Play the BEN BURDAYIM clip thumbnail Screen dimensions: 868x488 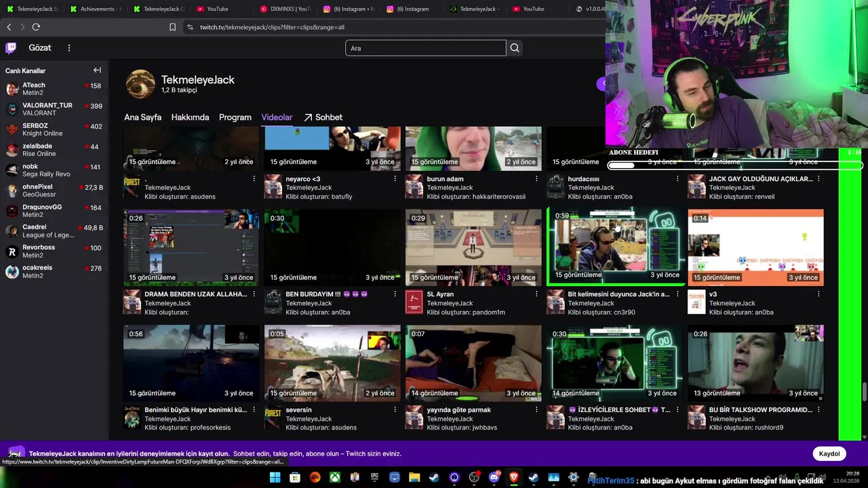[x=332, y=247]
